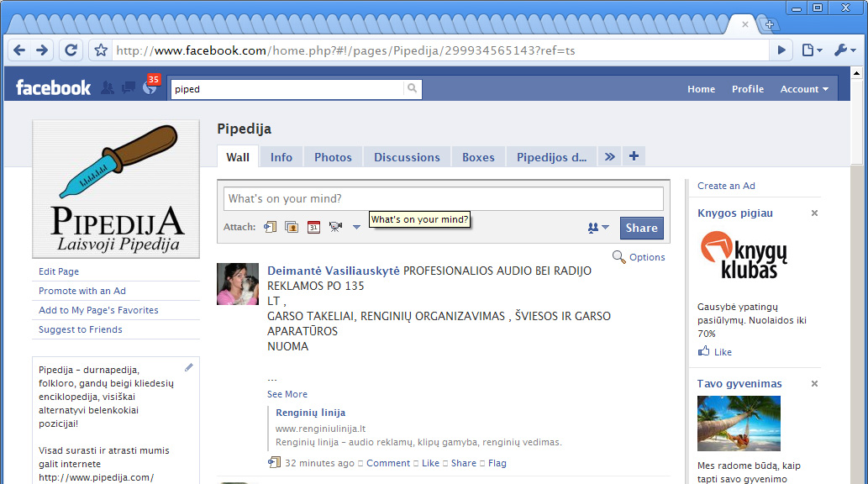Show more page tabs with double chevron

(x=610, y=156)
